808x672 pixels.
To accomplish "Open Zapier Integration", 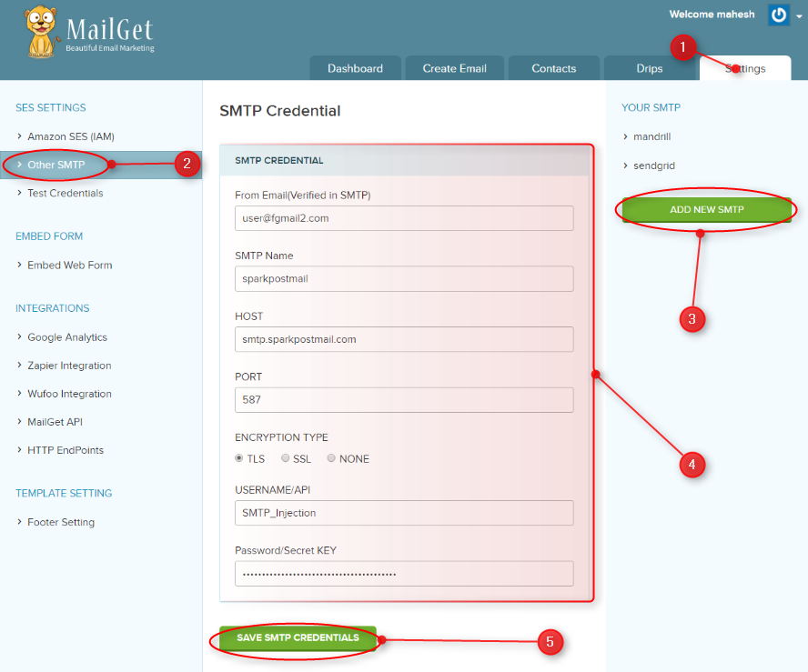I will [69, 366].
